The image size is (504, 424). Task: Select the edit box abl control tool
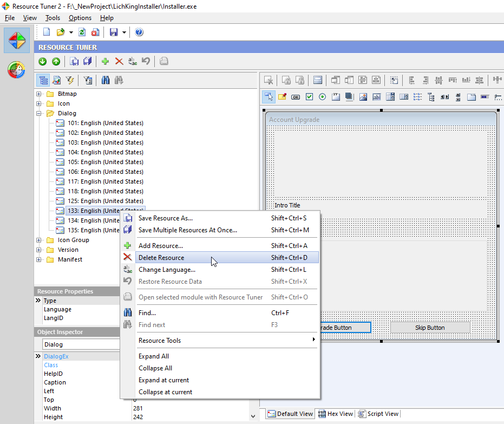click(x=376, y=97)
